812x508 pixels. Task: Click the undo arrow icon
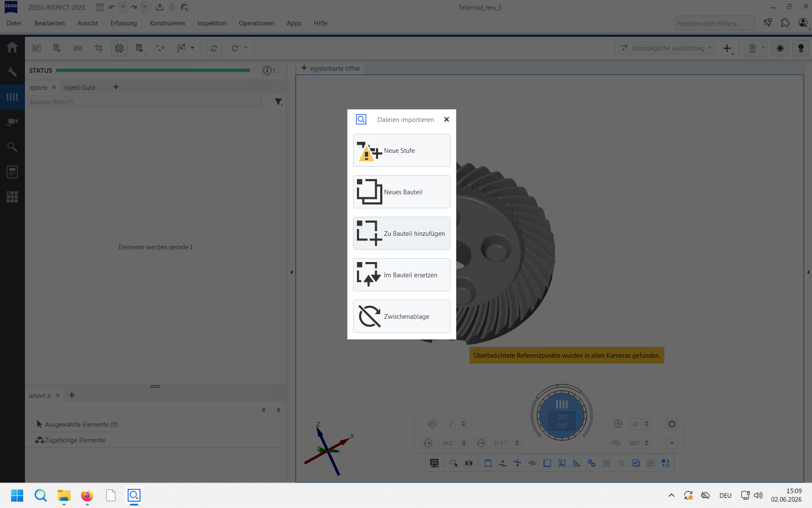[x=112, y=7]
